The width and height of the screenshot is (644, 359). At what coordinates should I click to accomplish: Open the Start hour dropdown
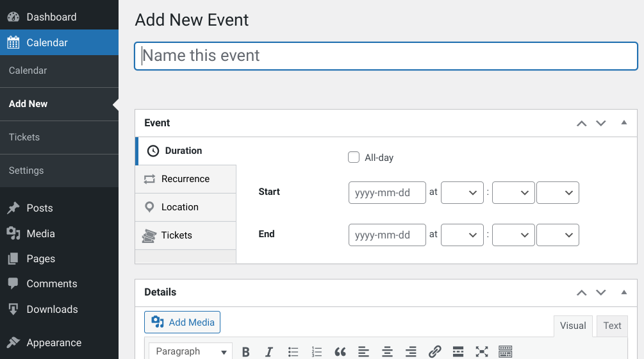coord(462,193)
